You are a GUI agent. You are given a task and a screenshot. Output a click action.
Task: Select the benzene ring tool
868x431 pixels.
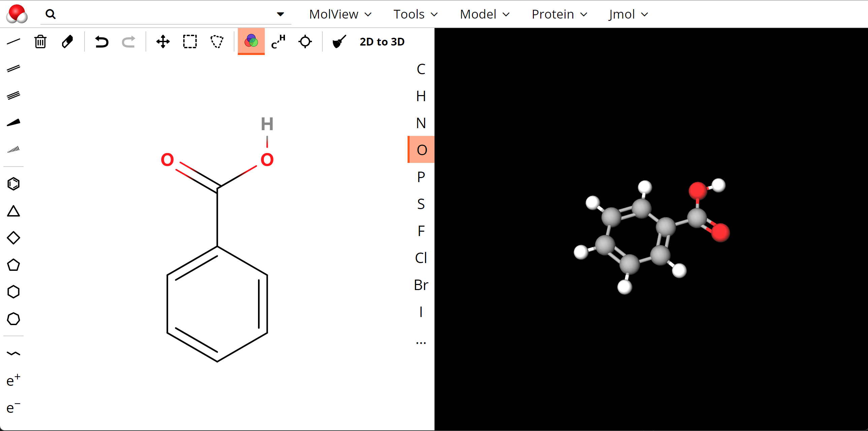click(13, 184)
